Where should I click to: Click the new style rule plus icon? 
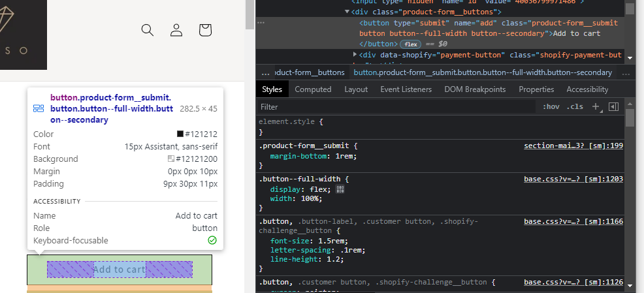click(596, 107)
